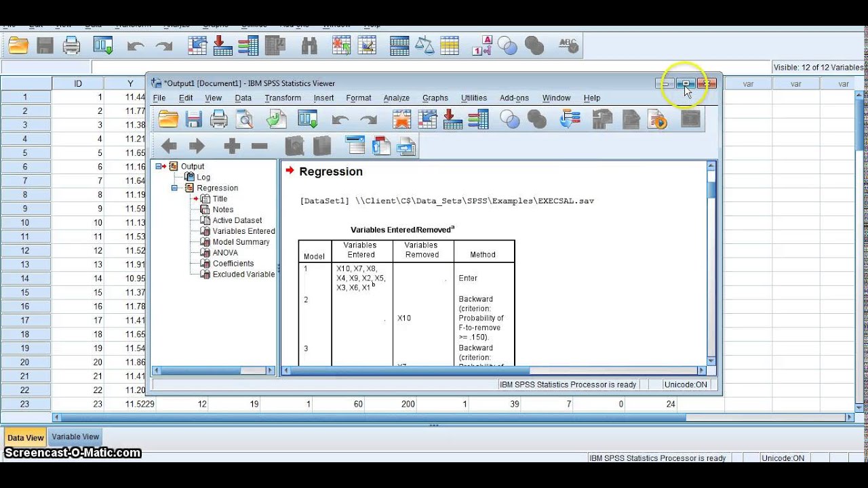Viewport: 868px width, 488px height.
Task: Collapse the Regression outline node
Action: [174, 188]
